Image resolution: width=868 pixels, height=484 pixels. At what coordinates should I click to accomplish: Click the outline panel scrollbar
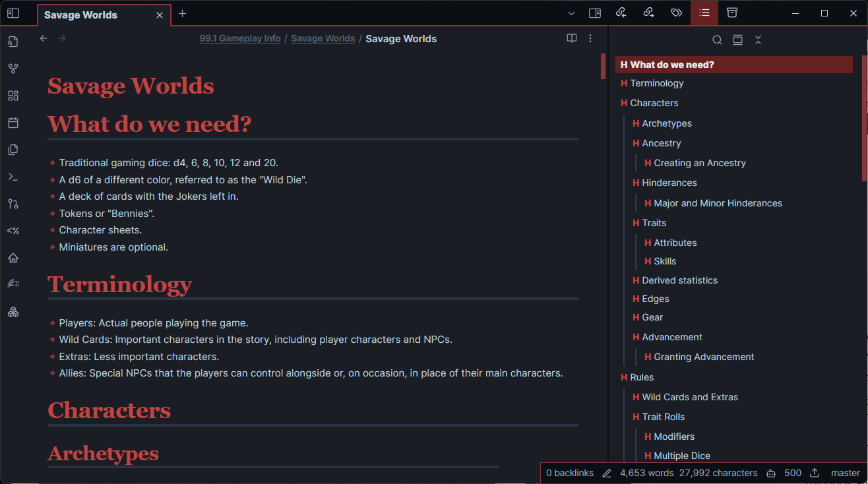pos(864,119)
